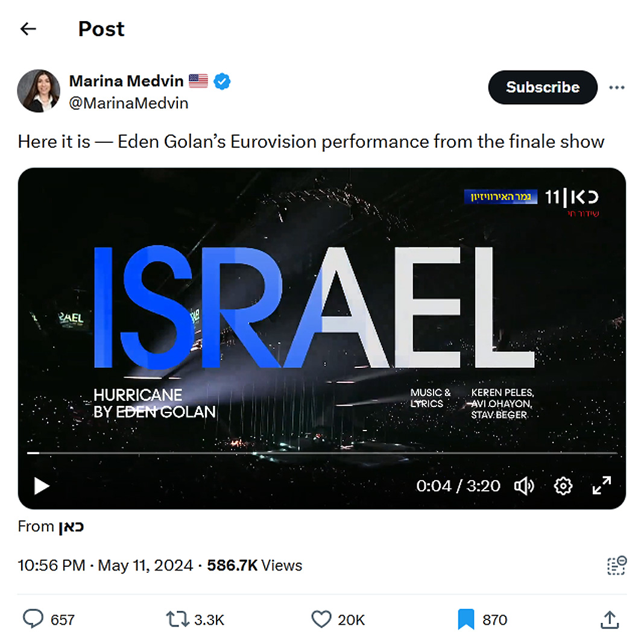The image size is (644, 644).
Task: Toggle the bookmark on this post
Action: pos(466,619)
